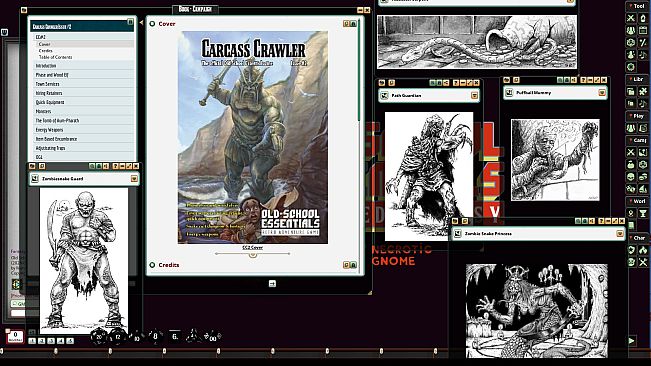Switch to hotkey bar page 5
The height and width of the screenshot is (366, 651).
70,341
